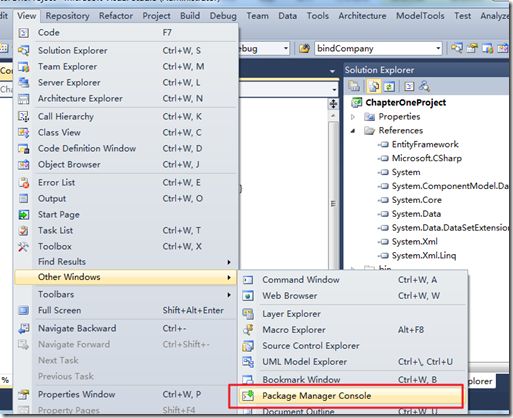The height and width of the screenshot is (418, 513).
Task: Open the Debug configuration dropdown arrow
Action: coord(286,49)
